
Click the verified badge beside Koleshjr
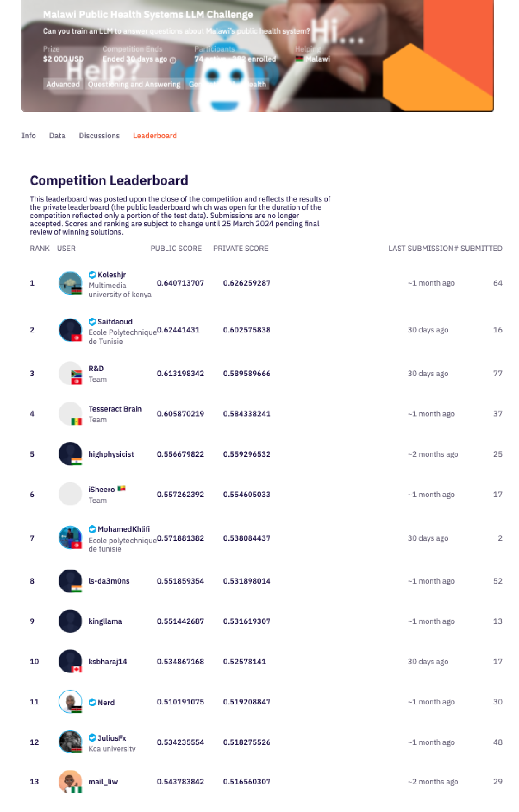click(x=92, y=275)
